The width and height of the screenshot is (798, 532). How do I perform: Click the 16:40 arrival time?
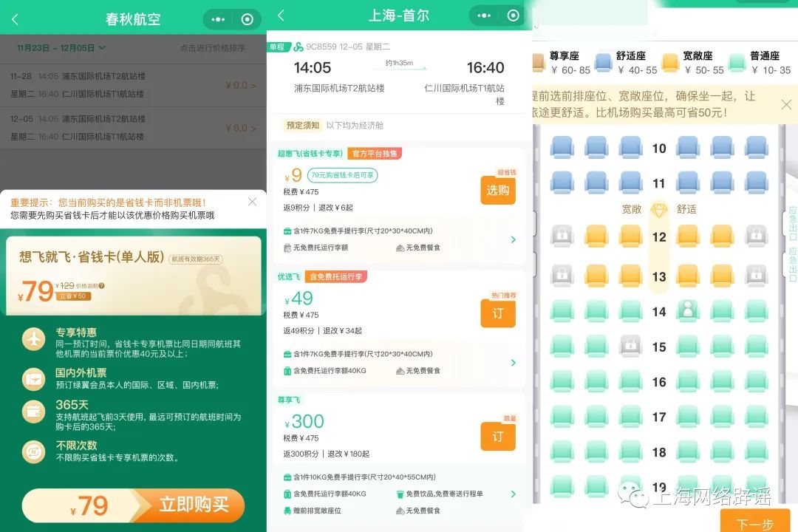coord(485,68)
